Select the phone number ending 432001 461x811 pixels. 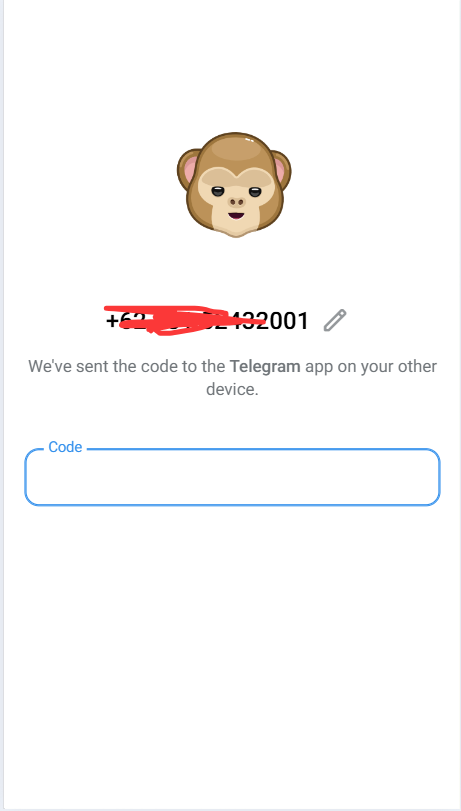(x=207, y=321)
